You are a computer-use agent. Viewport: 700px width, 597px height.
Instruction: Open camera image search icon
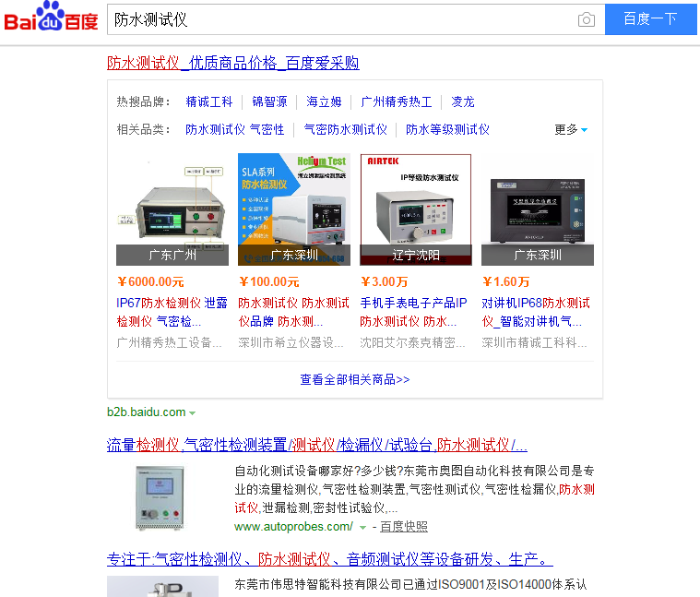coord(587,19)
